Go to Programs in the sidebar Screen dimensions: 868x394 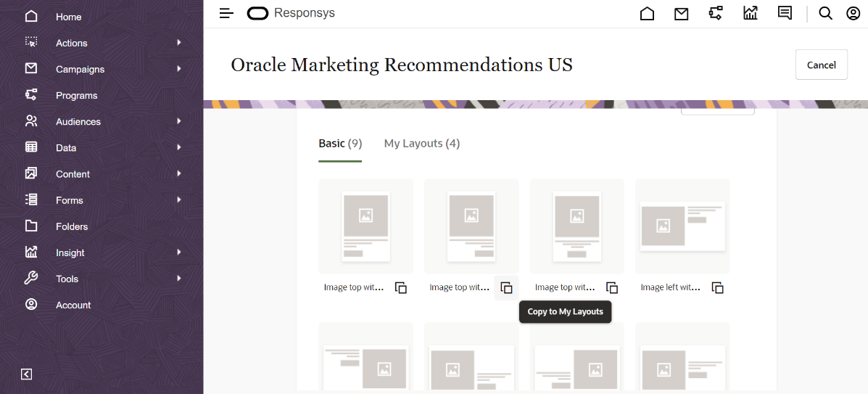(76, 96)
